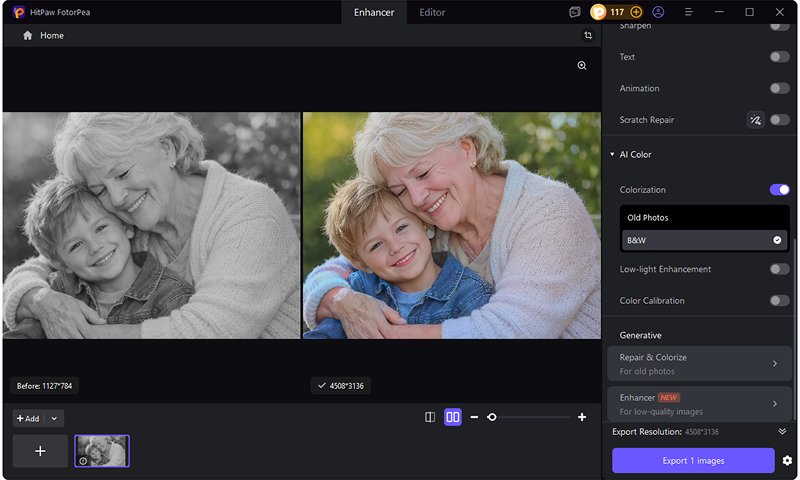Switch to the Editor tab
This screenshot has width=800, height=480.
432,12
